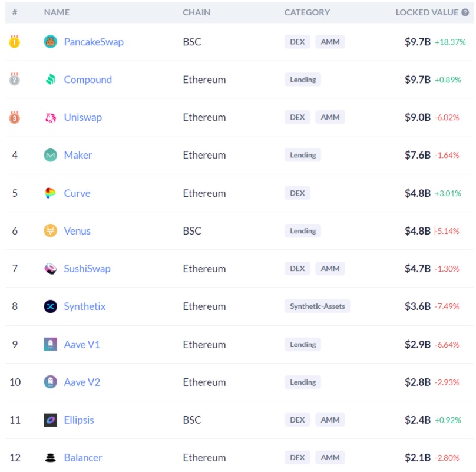
Task: Click the Aave V1 ghost logo icon
Action: pos(51,344)
